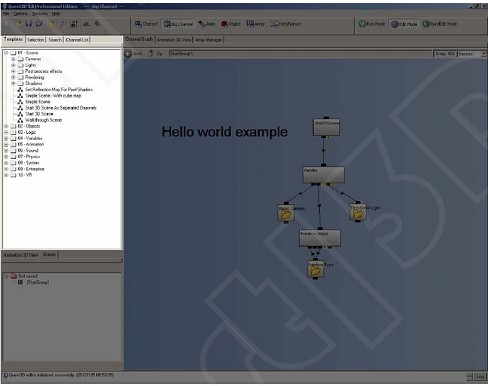Switch to Edit Mode

(x=404, y=24)
